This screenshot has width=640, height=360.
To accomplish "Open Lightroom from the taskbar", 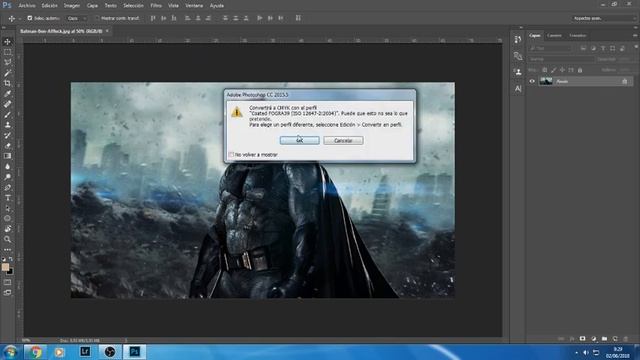I will click(x=85, y=352).
